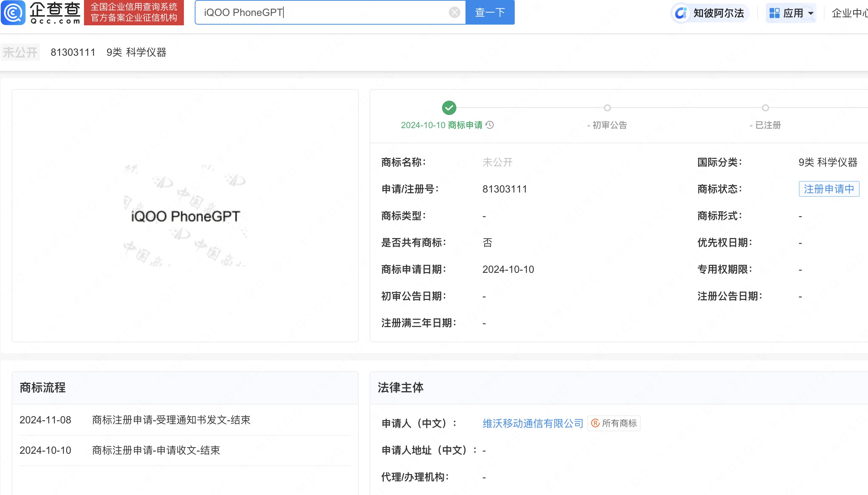Select the 商标申请日期 value 2024-10-10
The height and width of the screenshot is (495, 868).
point(508,269)
